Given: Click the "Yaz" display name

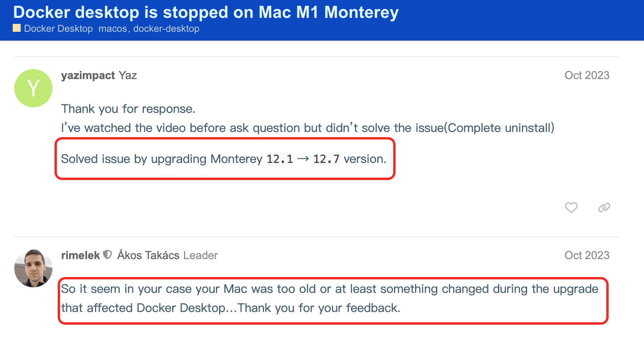Looking at the screenshot, I should (x=128, y=76).
